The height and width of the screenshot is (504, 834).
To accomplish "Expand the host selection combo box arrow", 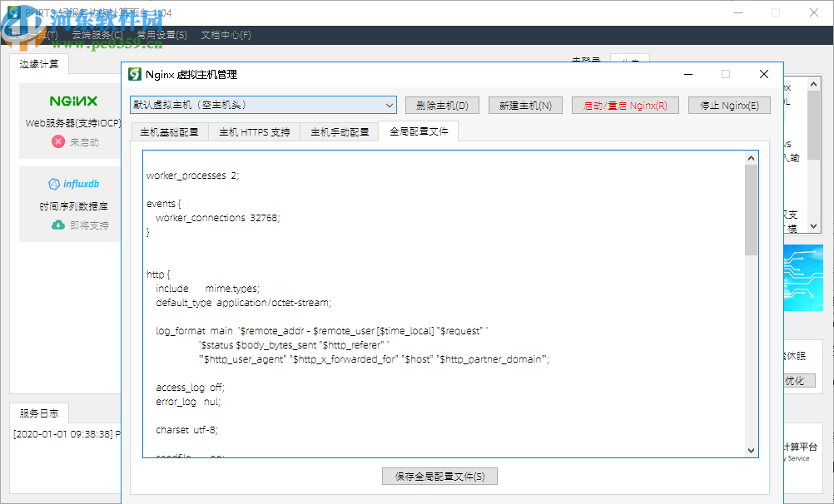I will (389, 105).
